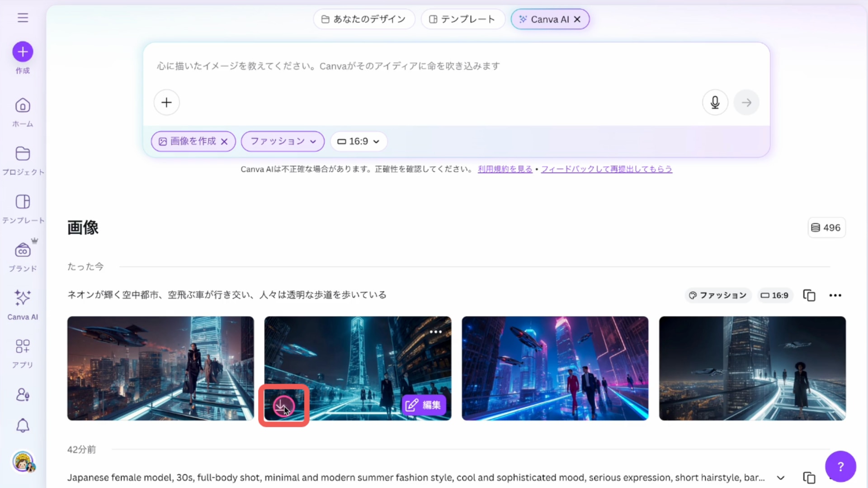Expand the truncated Japanese female model prompt
868x488 pixels.
pyautogui.click(x=780, y=478)
